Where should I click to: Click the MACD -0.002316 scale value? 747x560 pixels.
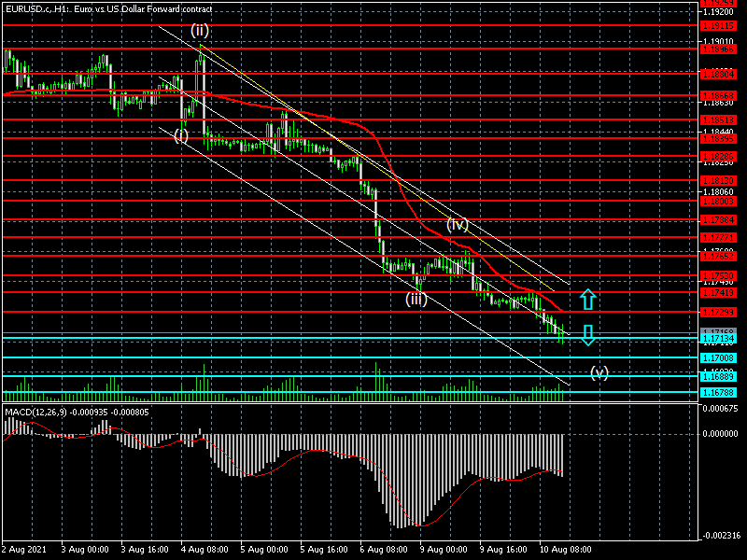pos(720,536)
